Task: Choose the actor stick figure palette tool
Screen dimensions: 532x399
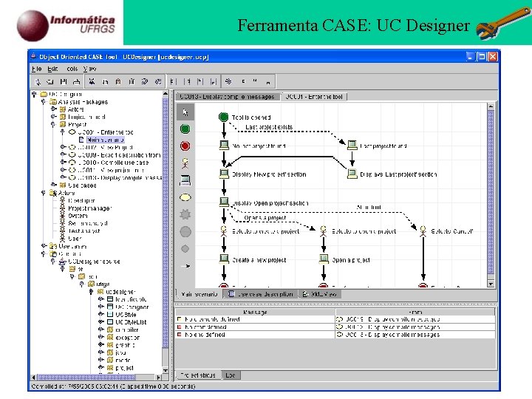Action: [185, 163]
